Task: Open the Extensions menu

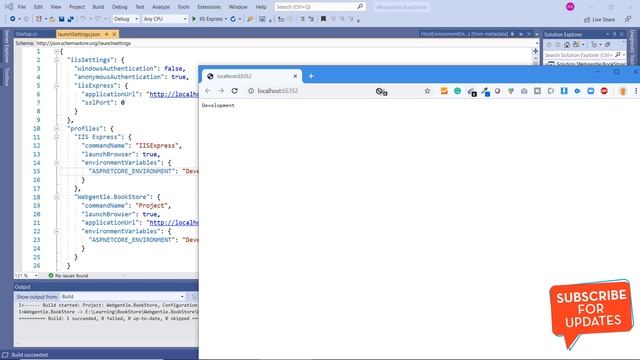Action: pos(209,7)
